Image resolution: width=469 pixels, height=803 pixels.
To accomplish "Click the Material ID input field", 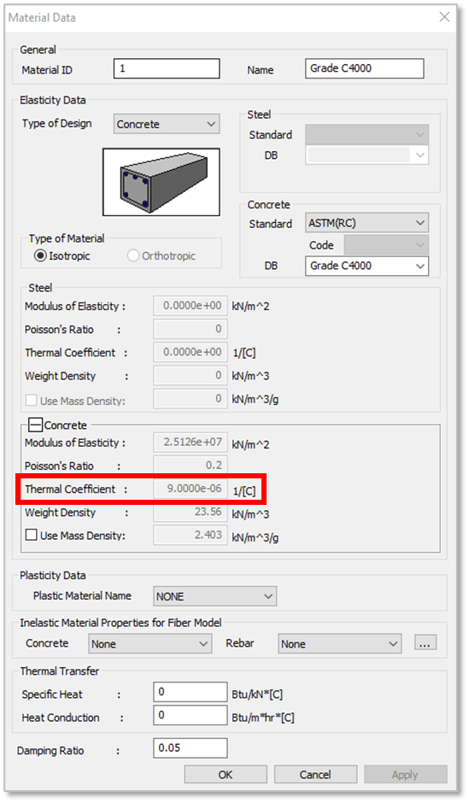I will coord(166,69).
